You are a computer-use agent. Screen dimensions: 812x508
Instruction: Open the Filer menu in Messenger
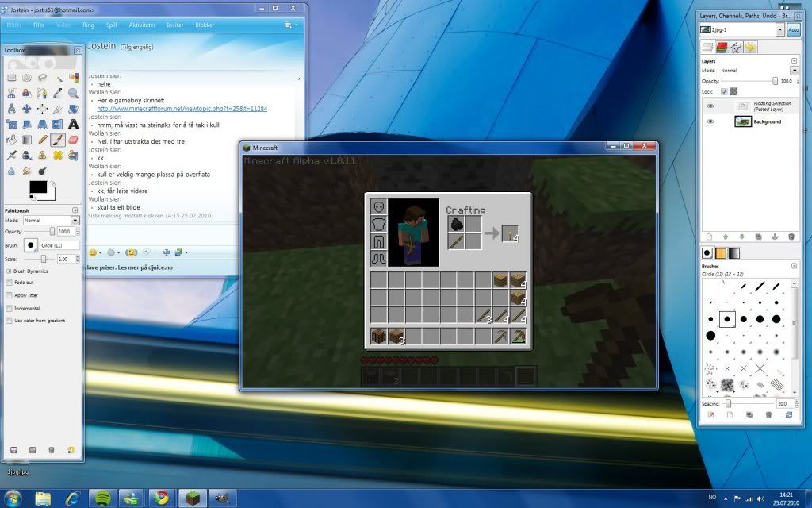coord(39,25)
